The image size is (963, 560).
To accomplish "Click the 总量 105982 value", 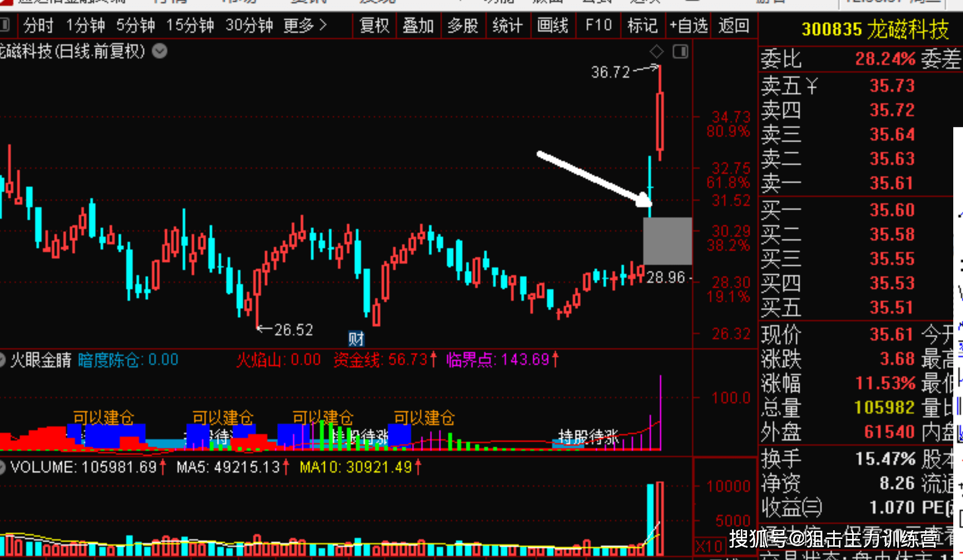I will click(x=885, y=407).
